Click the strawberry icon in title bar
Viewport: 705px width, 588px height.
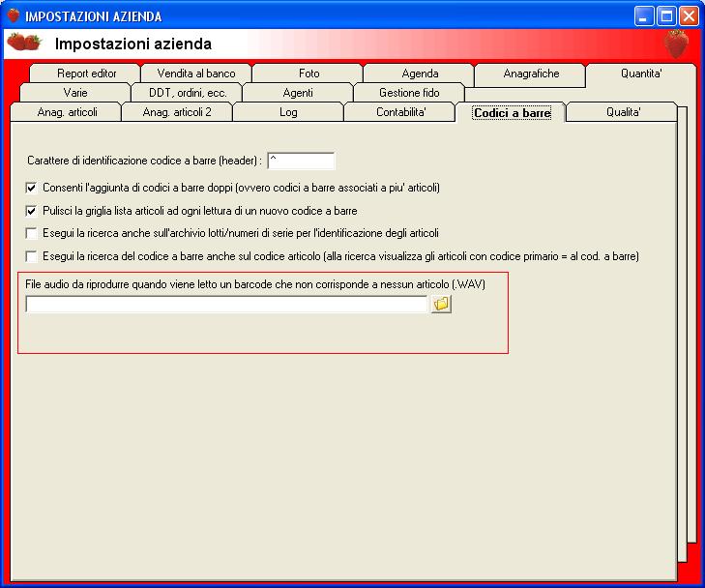tap(14, 15)
